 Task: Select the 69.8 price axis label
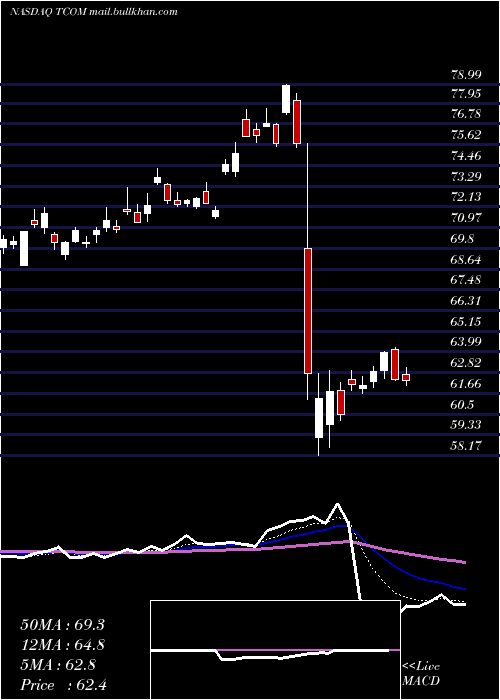(x=463, y=239)
